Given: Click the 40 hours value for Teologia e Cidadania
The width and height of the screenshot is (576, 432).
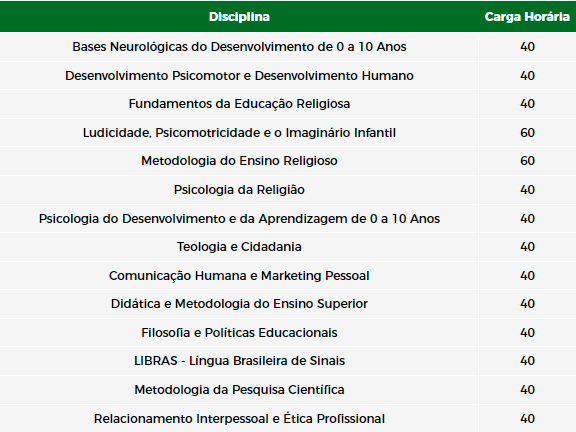Looking at the screenshot, I should pos(527,247).
